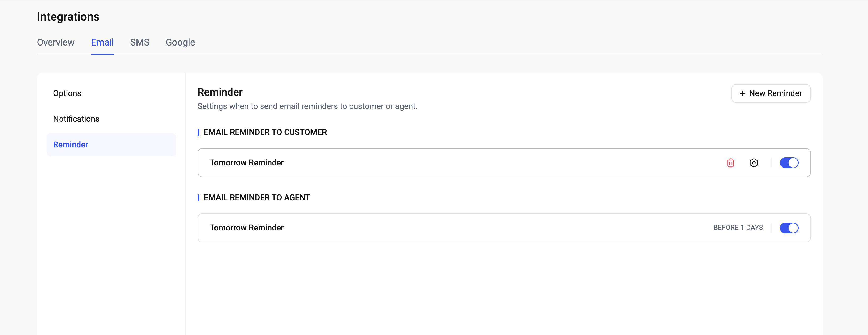Click the EMAIL REMINDER TO AGENT heading
The width and height of the screenshot is (868, 335).
257,197
